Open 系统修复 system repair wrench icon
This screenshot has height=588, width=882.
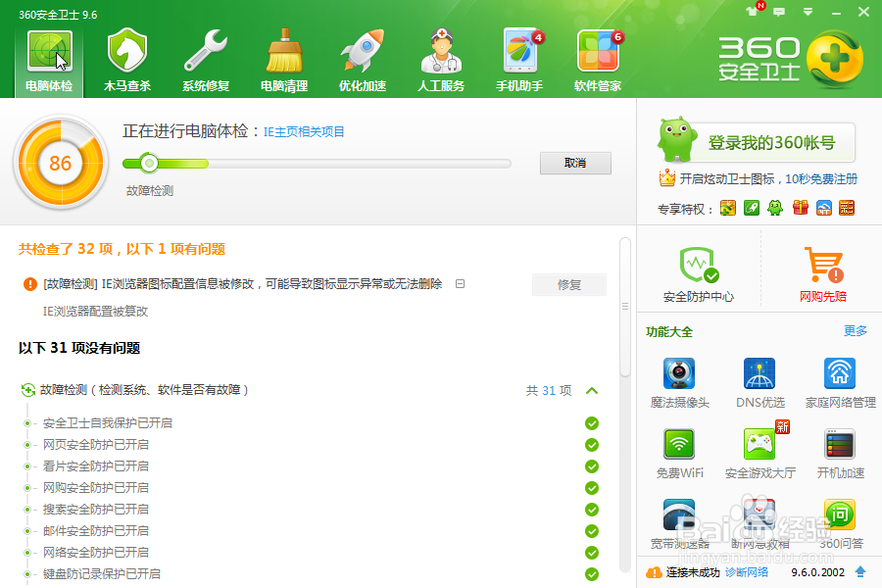(x=206, y=60)
